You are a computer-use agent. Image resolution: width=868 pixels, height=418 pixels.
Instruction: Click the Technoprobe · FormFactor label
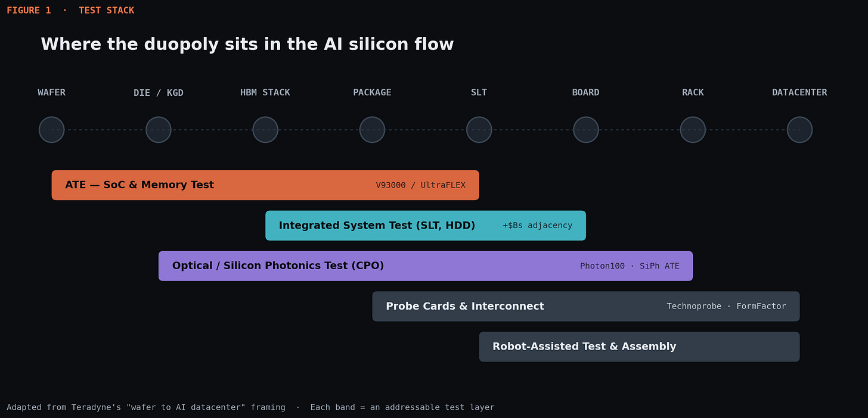(726, 307)
